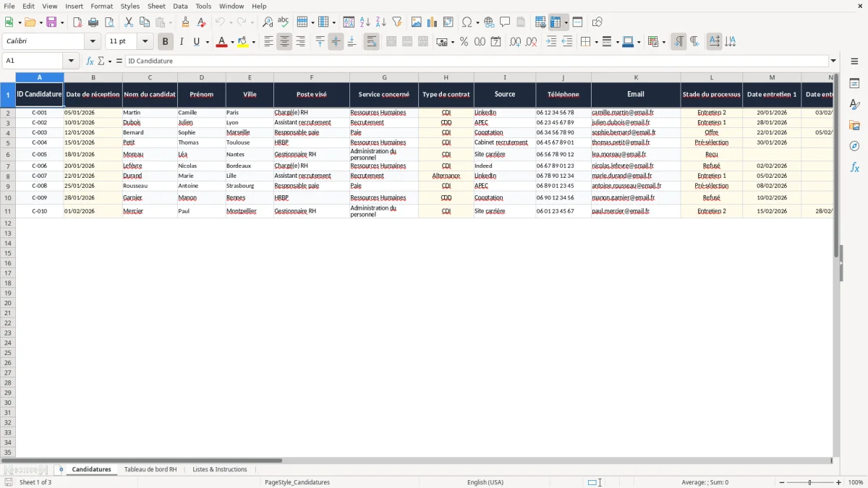Toggle Freeze Rows and Columns
Viewport: 868px width, 488px height.
(x=556, y=22)
